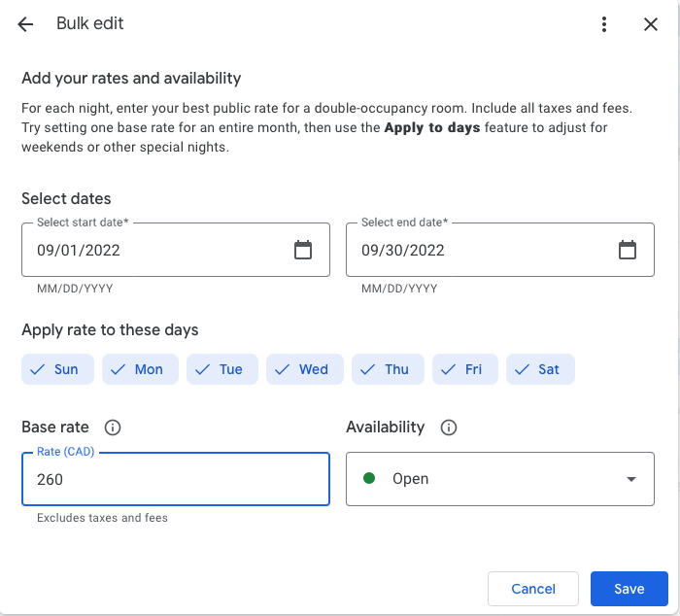680x616 pixels.
Task: Click the start date field 09/01/2022
Action: pos(176,250)
